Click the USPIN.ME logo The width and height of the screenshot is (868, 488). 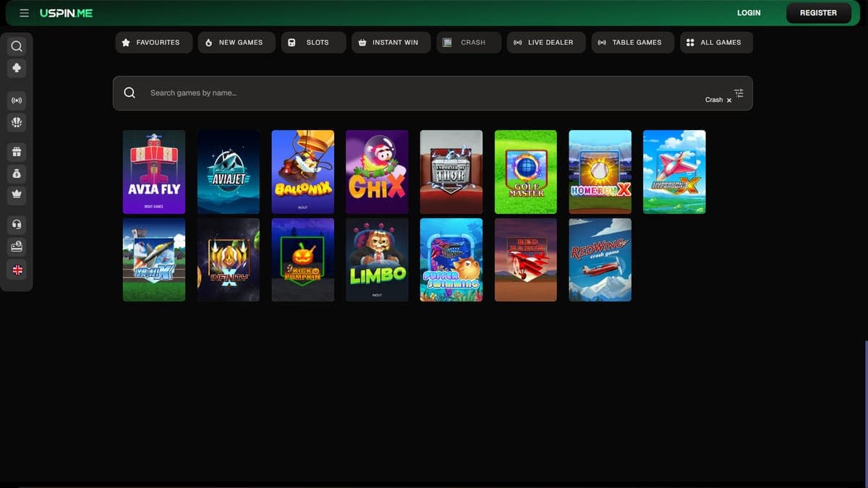(66, 13)
